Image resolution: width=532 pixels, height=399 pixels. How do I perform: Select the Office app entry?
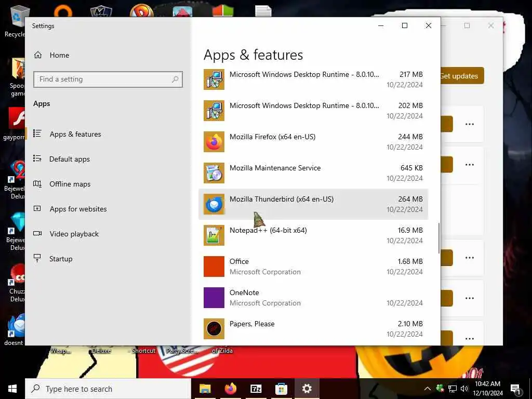click(313, 267)
